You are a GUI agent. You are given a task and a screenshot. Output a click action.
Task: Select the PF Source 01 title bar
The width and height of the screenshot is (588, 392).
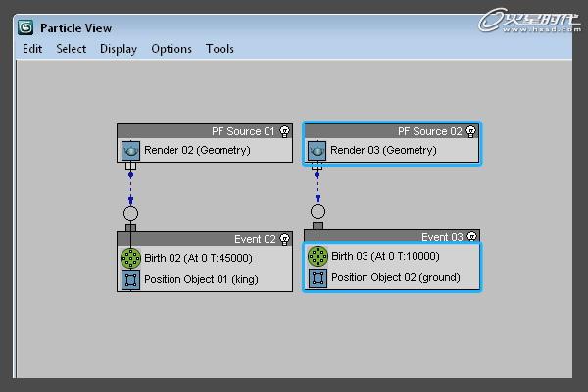point(196,130)
